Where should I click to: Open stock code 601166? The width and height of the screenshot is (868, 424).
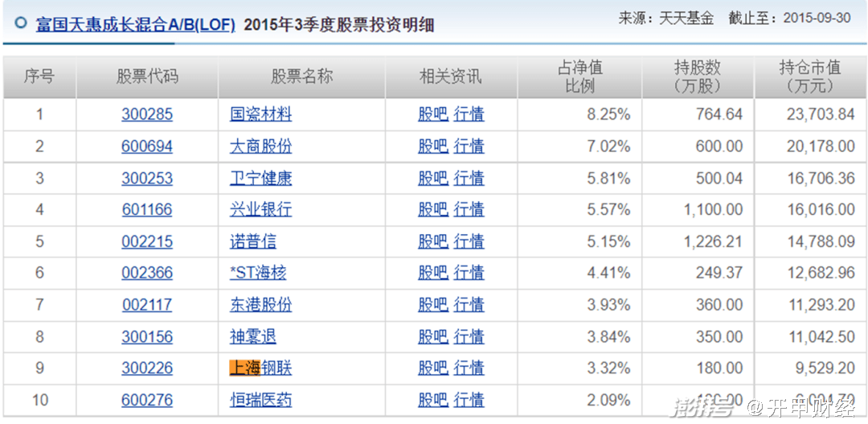147,209
